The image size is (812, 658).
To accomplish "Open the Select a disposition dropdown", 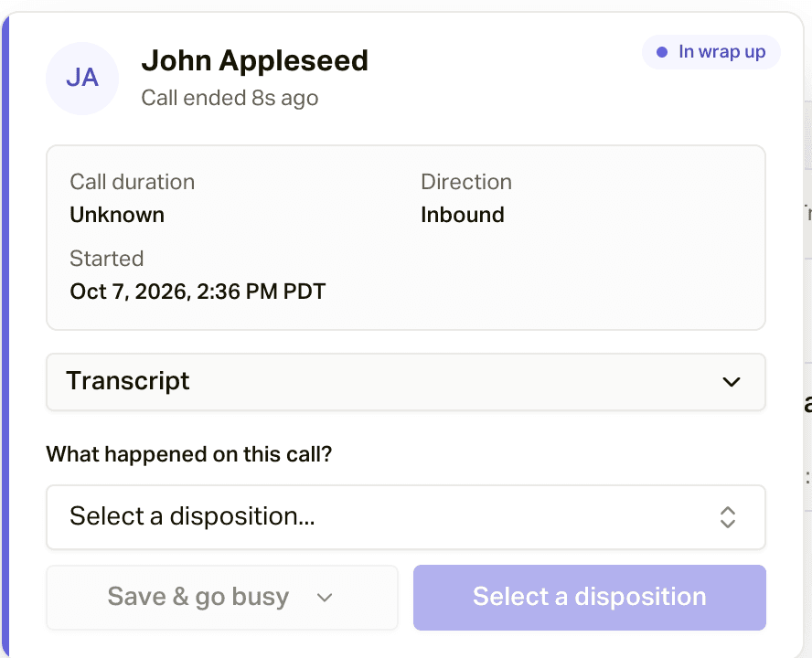I will (405, 516).
